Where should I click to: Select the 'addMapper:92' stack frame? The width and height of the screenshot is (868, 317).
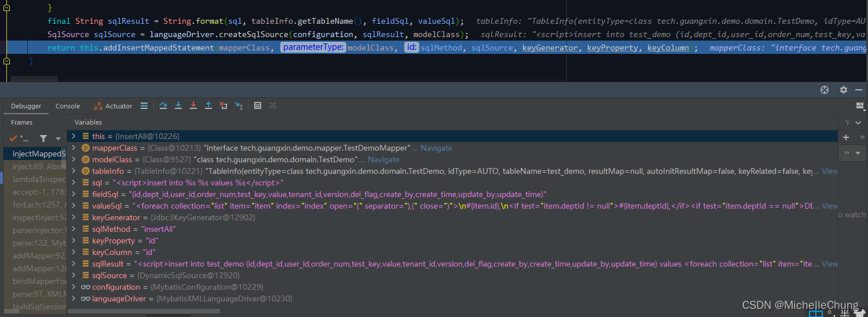(x=35, y=256)
